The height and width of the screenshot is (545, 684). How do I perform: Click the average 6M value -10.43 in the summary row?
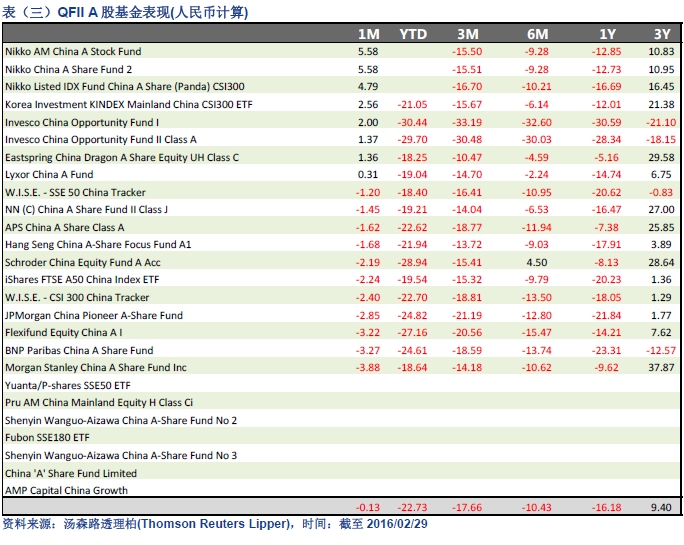[x=537, y=507]
